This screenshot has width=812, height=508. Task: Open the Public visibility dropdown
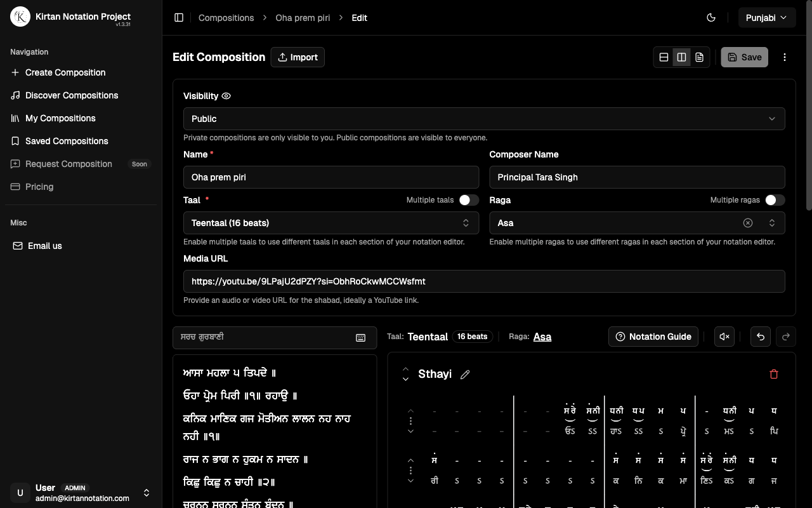click(484, 119)
